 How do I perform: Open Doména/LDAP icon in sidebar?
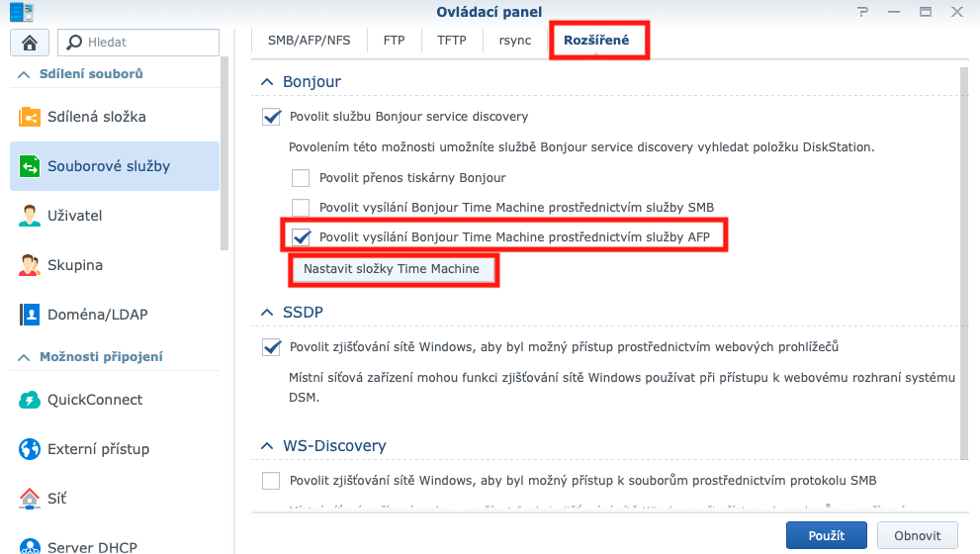tap(30, 315)
